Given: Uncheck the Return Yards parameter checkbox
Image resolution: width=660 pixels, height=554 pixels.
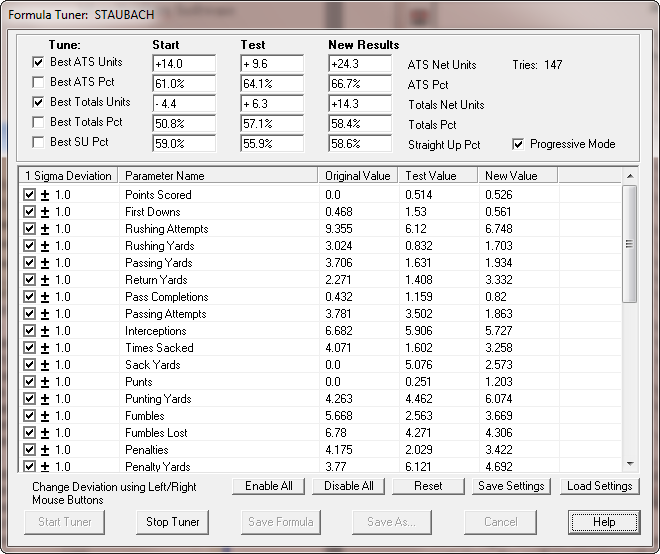Looking at the screenshot, I should tap(29, 280).
